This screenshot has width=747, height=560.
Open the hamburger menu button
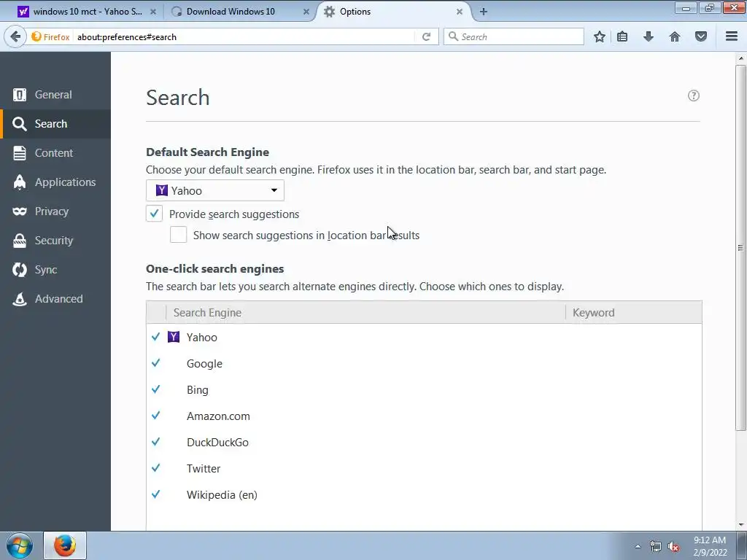point(732,36)
